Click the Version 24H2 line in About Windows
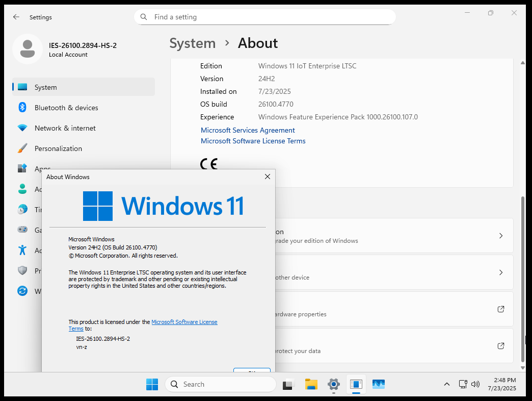532x401 pixels. (113, 247)
